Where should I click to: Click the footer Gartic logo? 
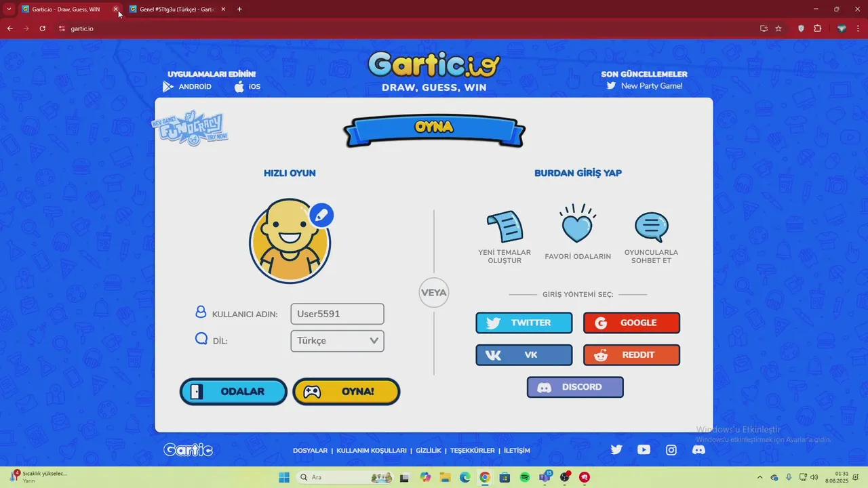189,449
